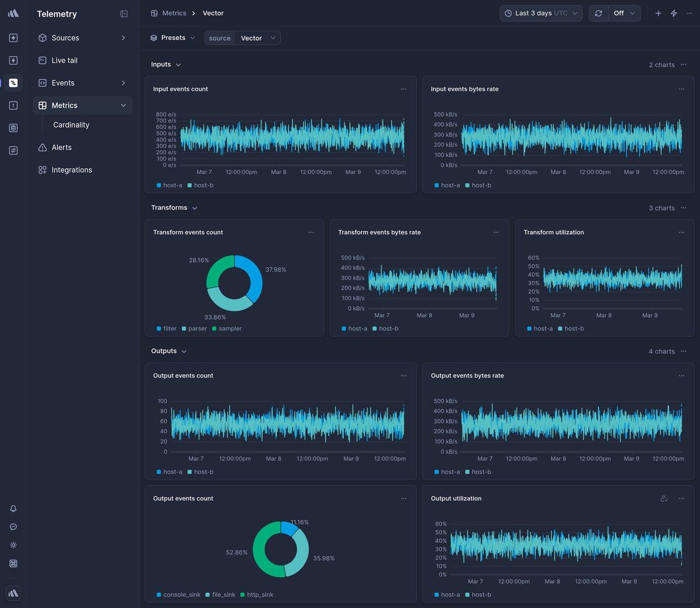700x608 pixels.
Task: Open the plus icon to add a chart
Action: (658, 13)
